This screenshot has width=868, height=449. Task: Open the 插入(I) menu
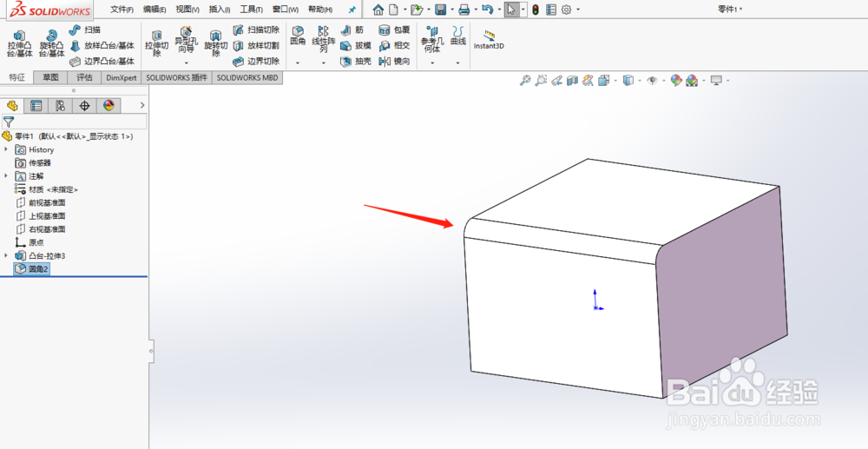(x=220, y=10)
